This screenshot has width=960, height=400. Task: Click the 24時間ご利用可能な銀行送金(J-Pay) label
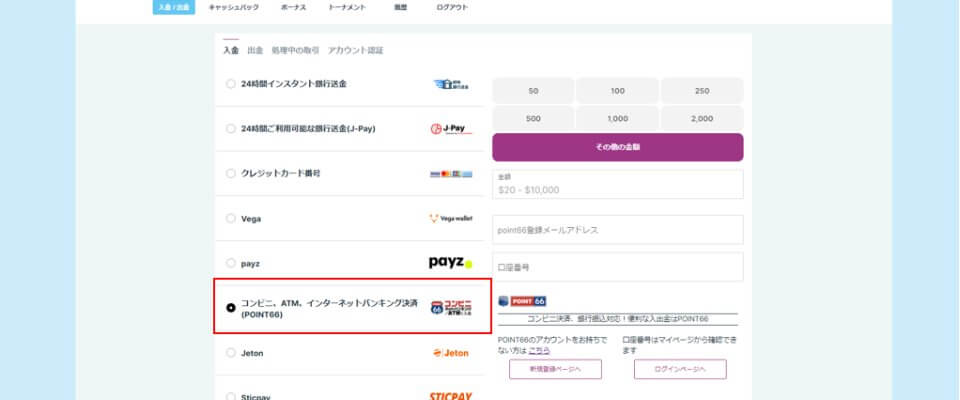click(x=308, y=129)
